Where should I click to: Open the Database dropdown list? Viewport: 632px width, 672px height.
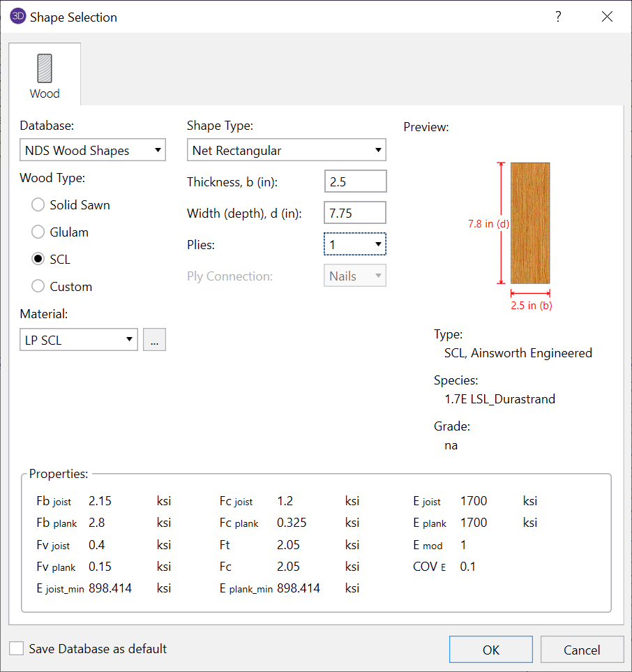tap(92, 150)
